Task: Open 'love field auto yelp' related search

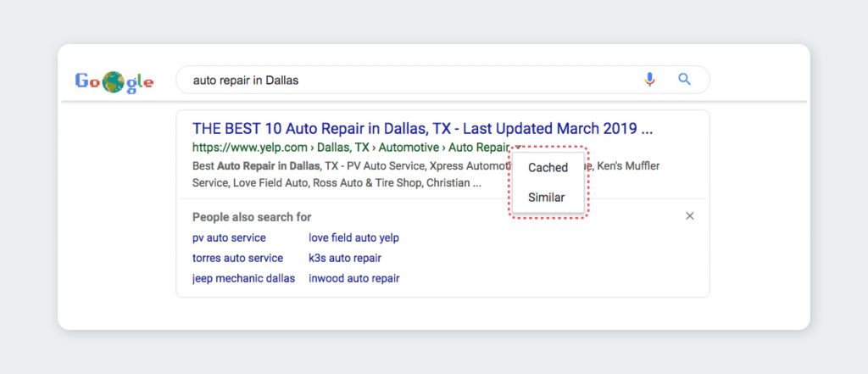Action: pyautogui.click(x=353, y=237)
